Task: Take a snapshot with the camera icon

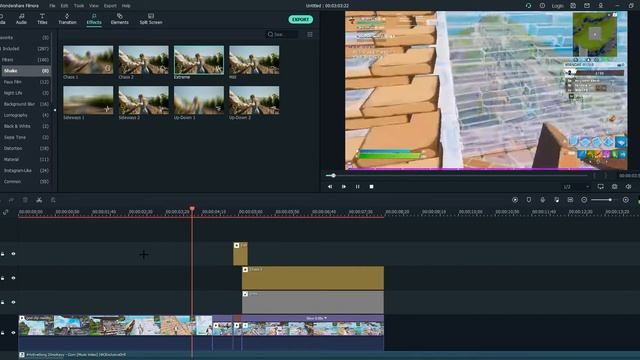Action: (615, 187)
